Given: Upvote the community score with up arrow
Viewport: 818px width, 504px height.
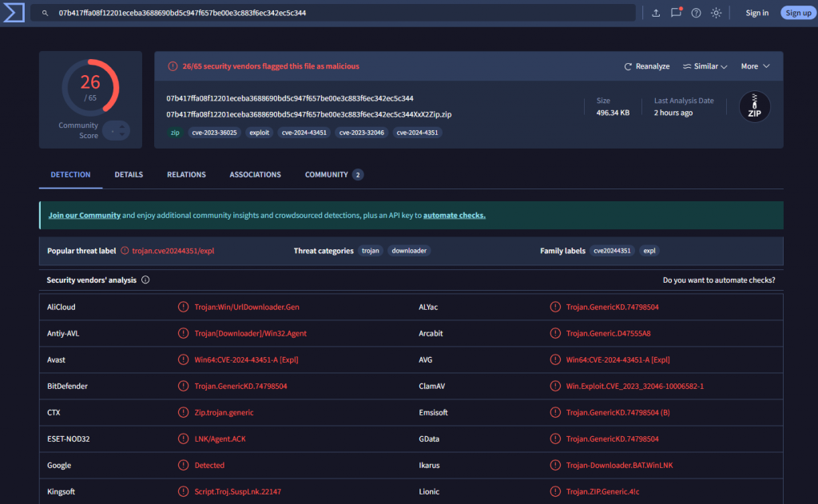Looking at the screenshot, I should (122, 126).
